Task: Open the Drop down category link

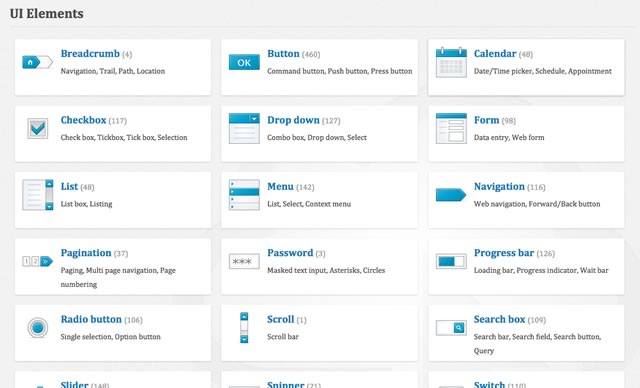Action: tap(293, 120)
